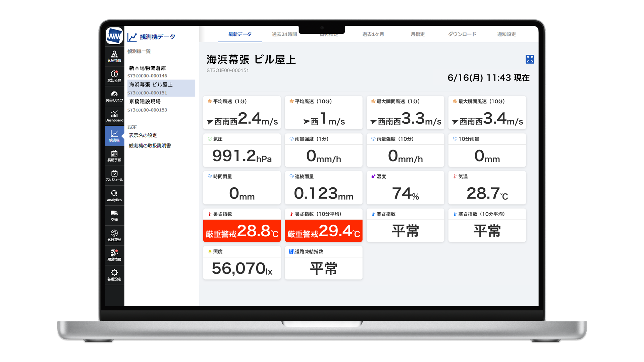Click the 道路凍結指数 平常 value
Viewport: 644px width, 362px height.
324,268
